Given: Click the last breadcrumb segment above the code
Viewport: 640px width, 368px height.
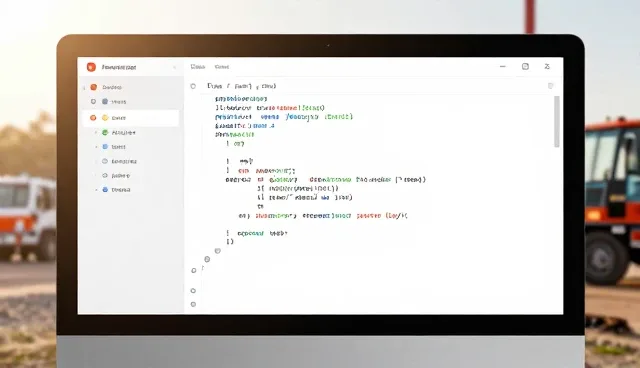Looking at the screenshot, I should coord(269,86).
